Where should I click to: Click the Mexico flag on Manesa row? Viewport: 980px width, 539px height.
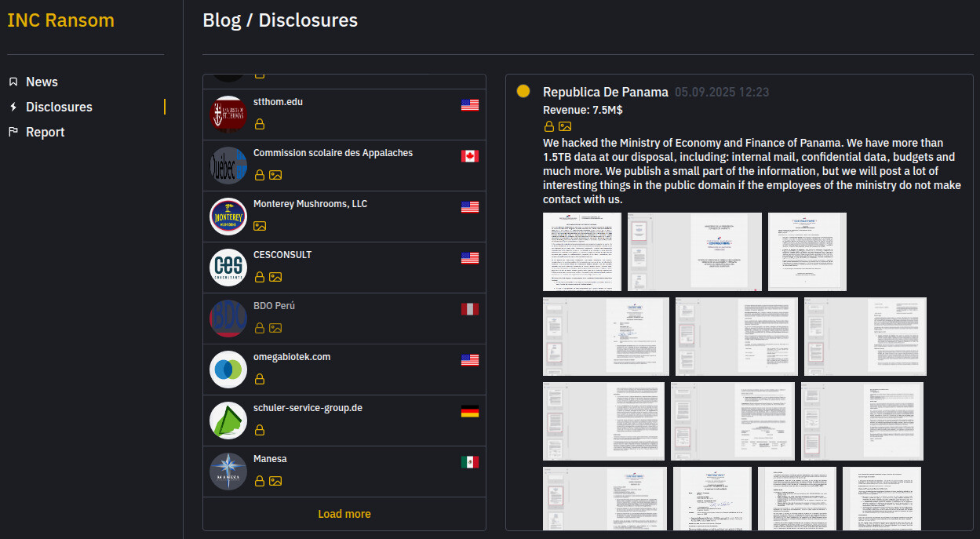point(470,462)
